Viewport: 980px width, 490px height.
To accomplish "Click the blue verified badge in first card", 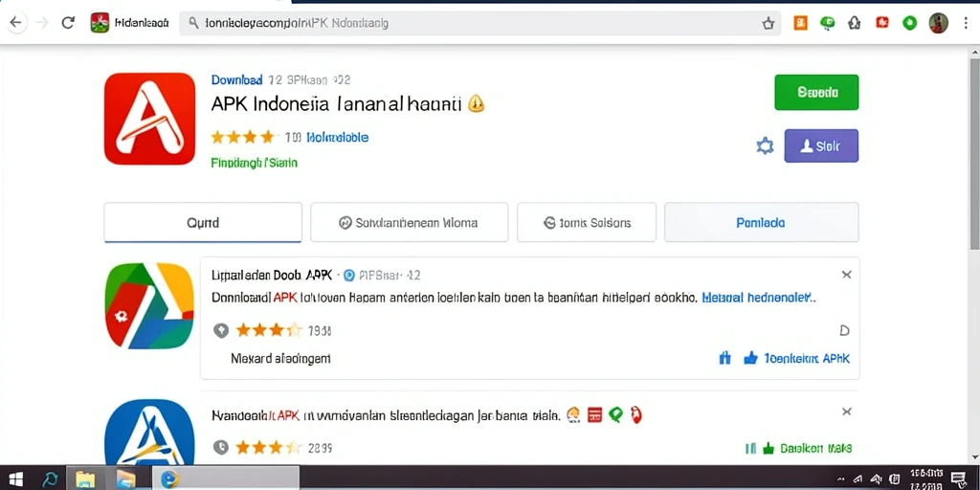I will (349, 275).
